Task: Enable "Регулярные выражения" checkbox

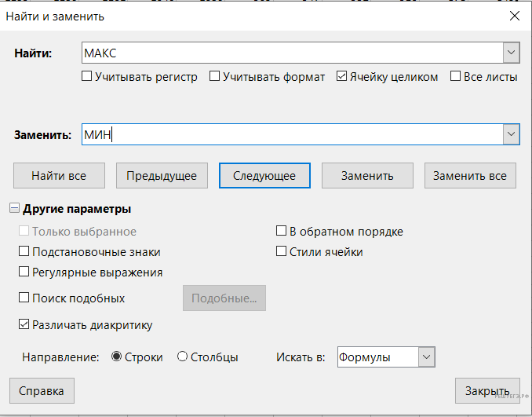Action: [24, 273]
